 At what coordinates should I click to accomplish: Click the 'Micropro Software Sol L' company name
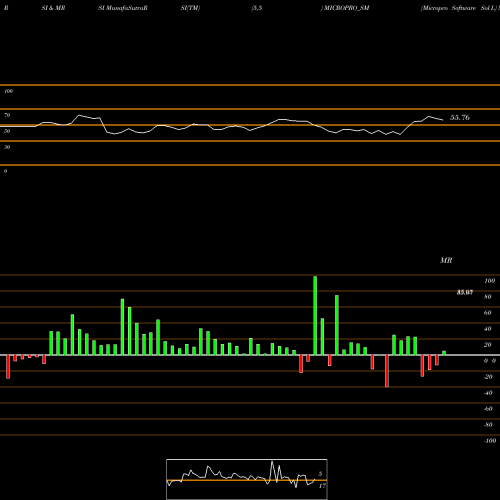tap(459, 8)
